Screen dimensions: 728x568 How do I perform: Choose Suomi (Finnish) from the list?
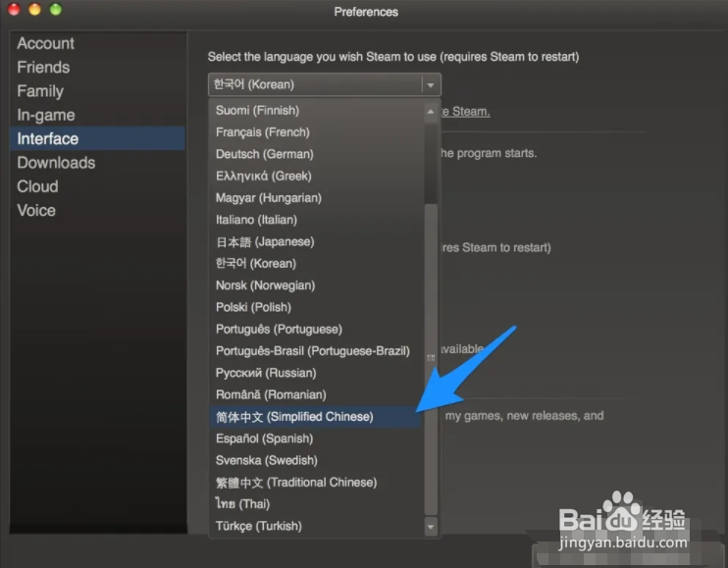click(x=316, y=111)
